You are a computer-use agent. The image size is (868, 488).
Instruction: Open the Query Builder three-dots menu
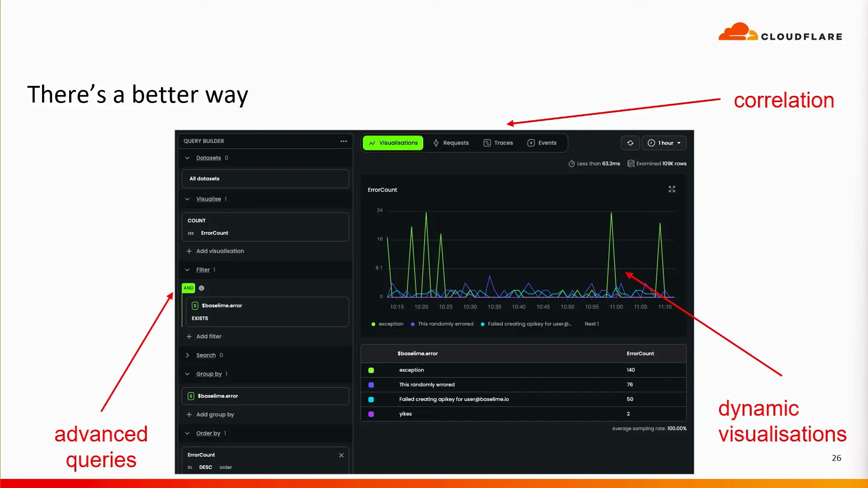344,141
